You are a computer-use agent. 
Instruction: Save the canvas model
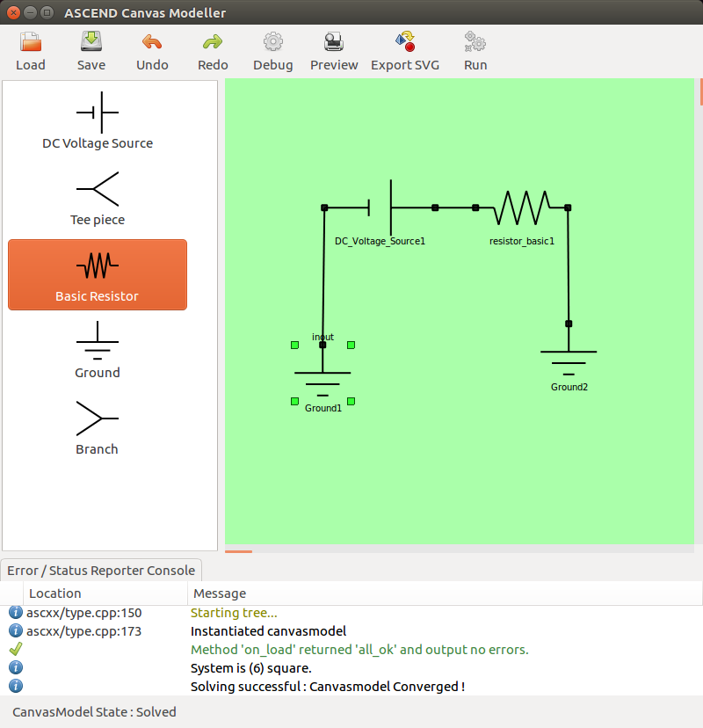pyautogui.click(x=91, y=51)
